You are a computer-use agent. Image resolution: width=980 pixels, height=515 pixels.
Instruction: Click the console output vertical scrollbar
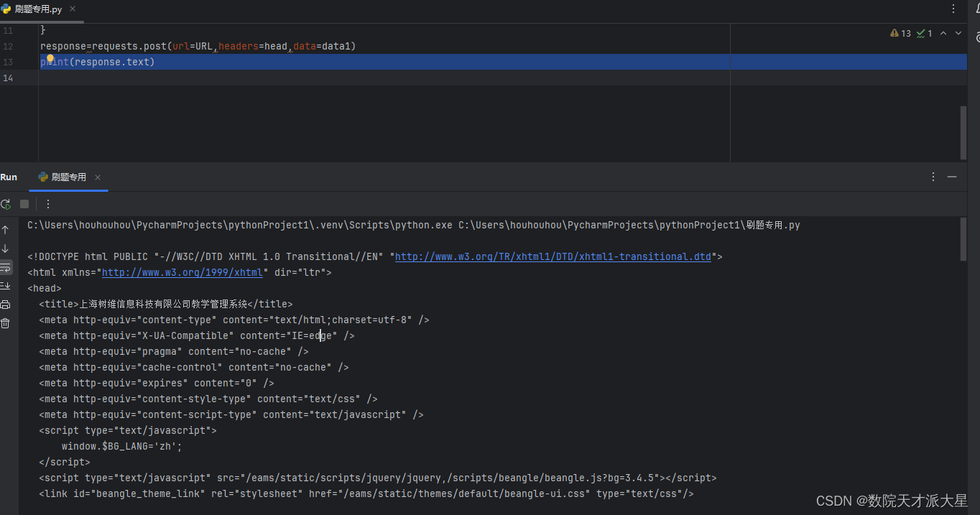point(963,239)
